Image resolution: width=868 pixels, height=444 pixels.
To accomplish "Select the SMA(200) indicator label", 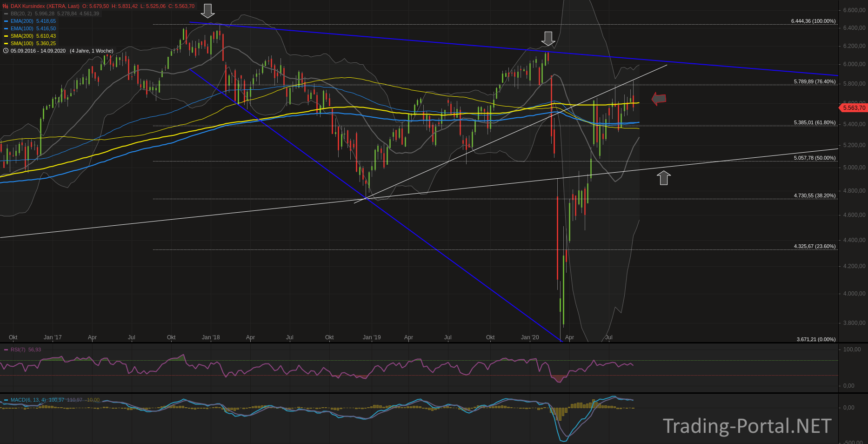I will pyautogui.click(x=22, y=36).
